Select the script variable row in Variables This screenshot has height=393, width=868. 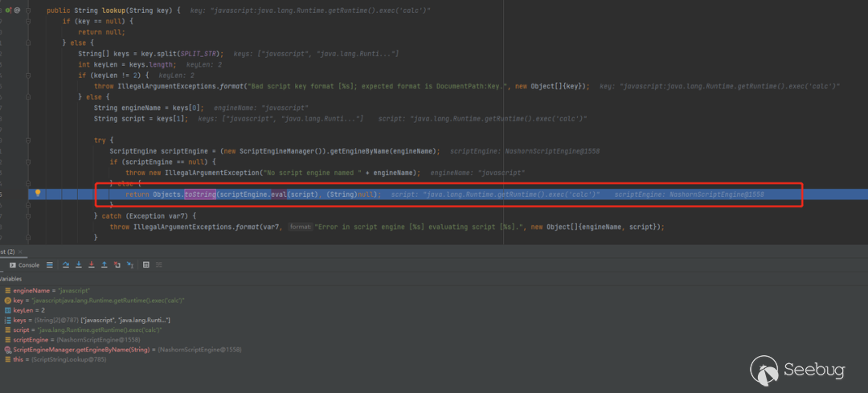pyautogui.click(x=83, y=330)
